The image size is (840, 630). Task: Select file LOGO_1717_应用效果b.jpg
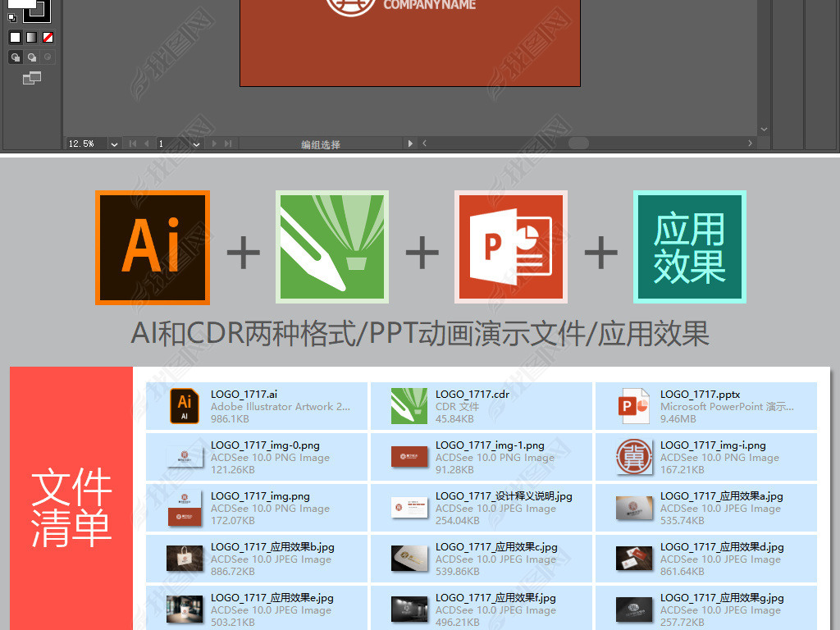[257, 559]
